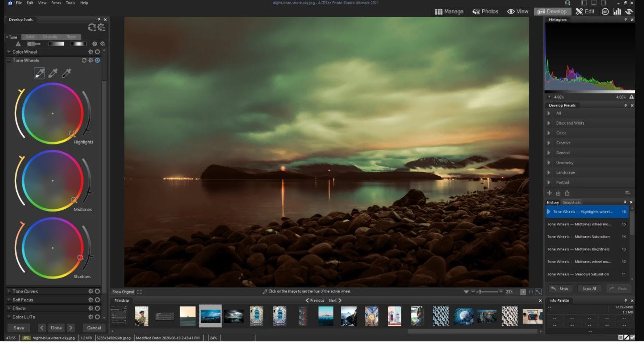
Task: Click the Save button
Action: pyautogui.click(x=19, y=328)
